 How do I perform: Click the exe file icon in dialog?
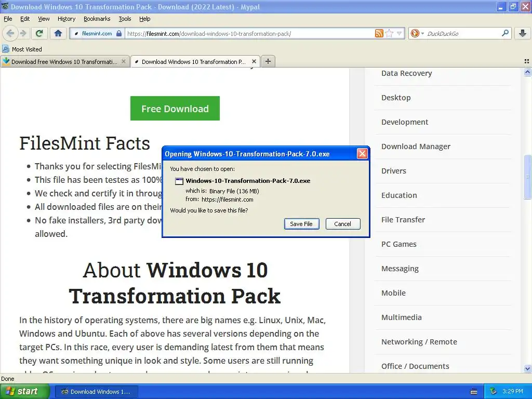(x=179, y=181)
